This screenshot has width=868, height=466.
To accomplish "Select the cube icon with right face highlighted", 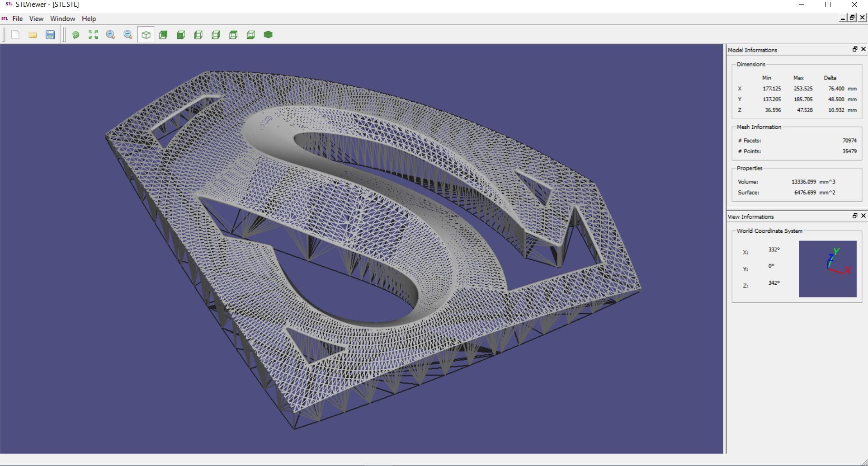I will pos(216,35).
